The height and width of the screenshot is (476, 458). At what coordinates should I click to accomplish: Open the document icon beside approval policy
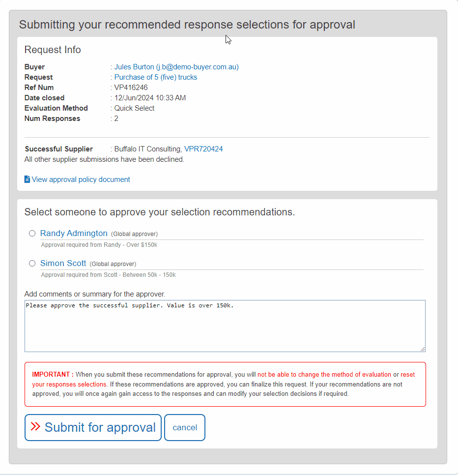(27, 179)
